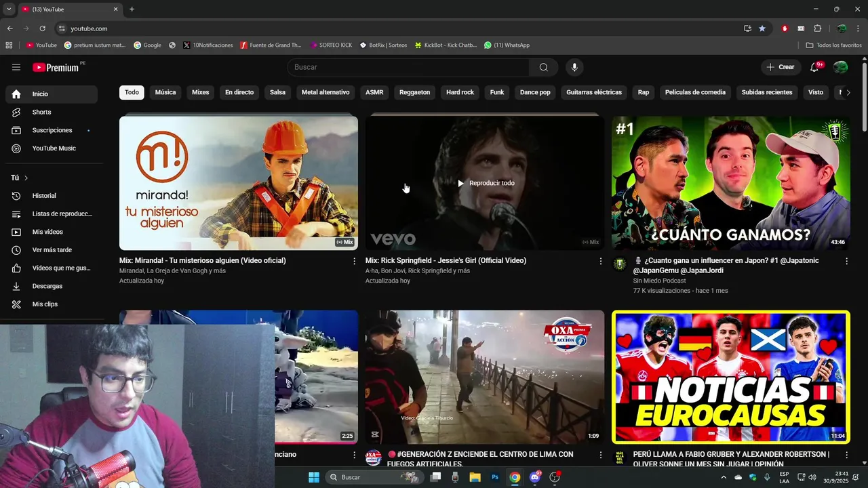
Task: Click install app icon in address bar
Action: (747, 28)
